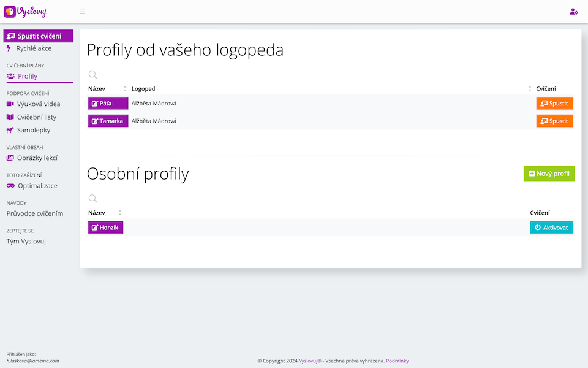This screenshot has width=588, height=368.
Task: Click search icon above logopedist profiles table
Action: tap(93, 75)
